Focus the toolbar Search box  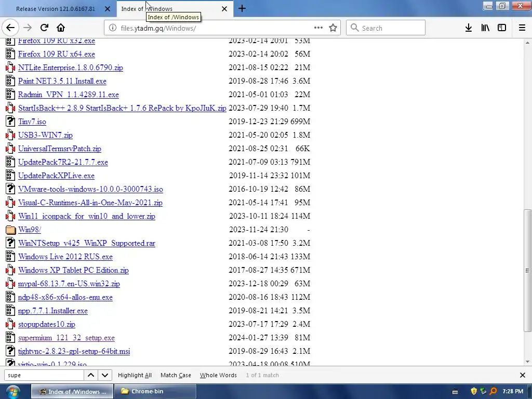click(386, 28)
